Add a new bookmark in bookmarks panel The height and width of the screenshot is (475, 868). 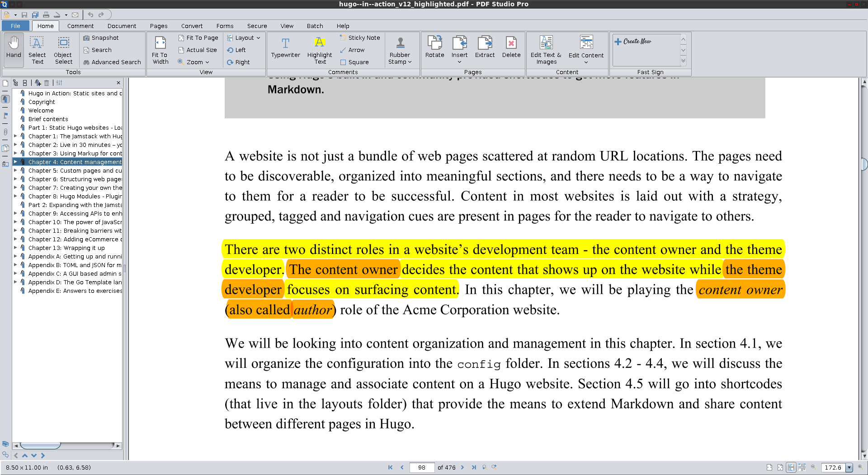[38, 83]
